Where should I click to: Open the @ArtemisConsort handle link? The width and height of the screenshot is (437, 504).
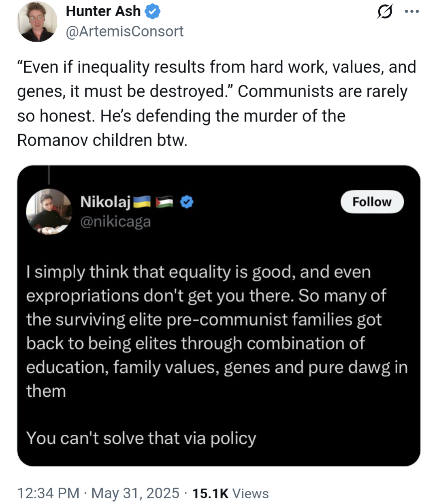[125, 32]
